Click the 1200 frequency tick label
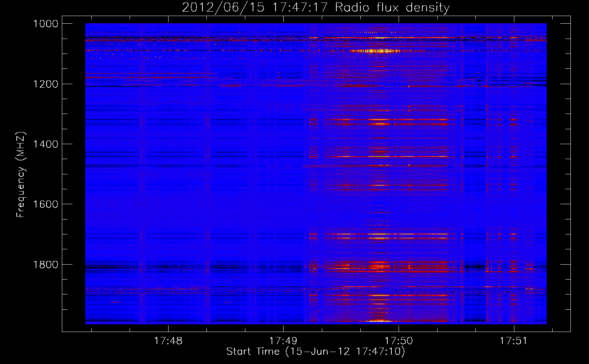Image resolution: width=589 pixels, height=364 pixels. pyautogui.click(x=46, y=84)
